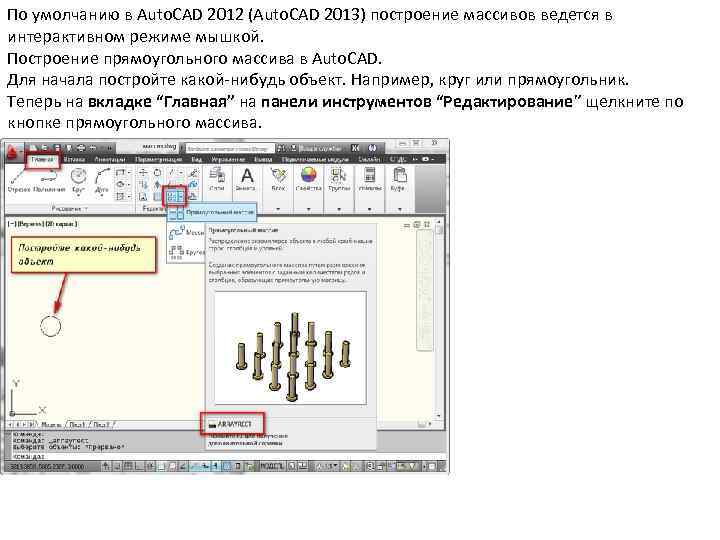Open the Круг tool dropdown arrow
Image resolution: width=720 pixels, height=540 pixels.
click(x=79, y=196)
